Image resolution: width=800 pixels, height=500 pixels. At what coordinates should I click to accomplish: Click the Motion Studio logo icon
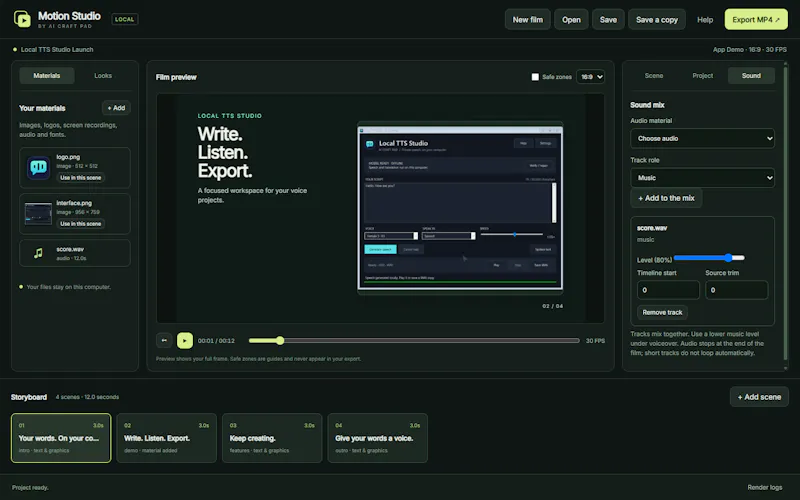(22, 19)
